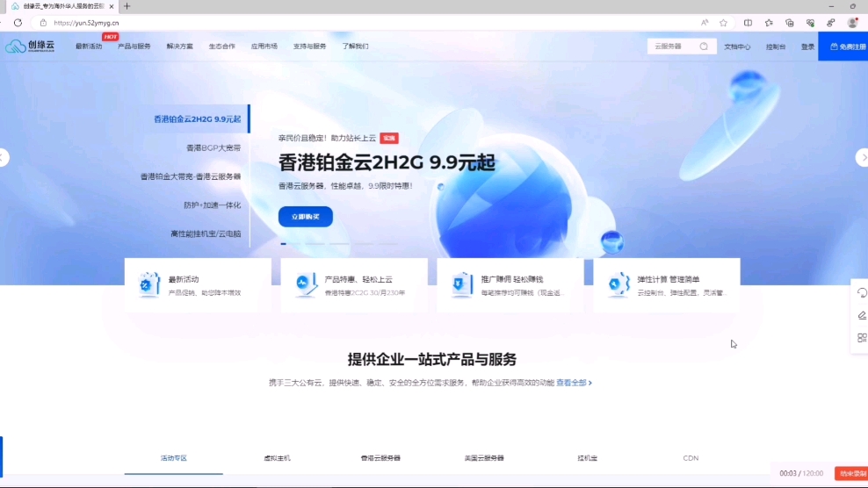
Task: Click the 提供企业一站式产品与服务 heading
Action: tap(431, 359)
